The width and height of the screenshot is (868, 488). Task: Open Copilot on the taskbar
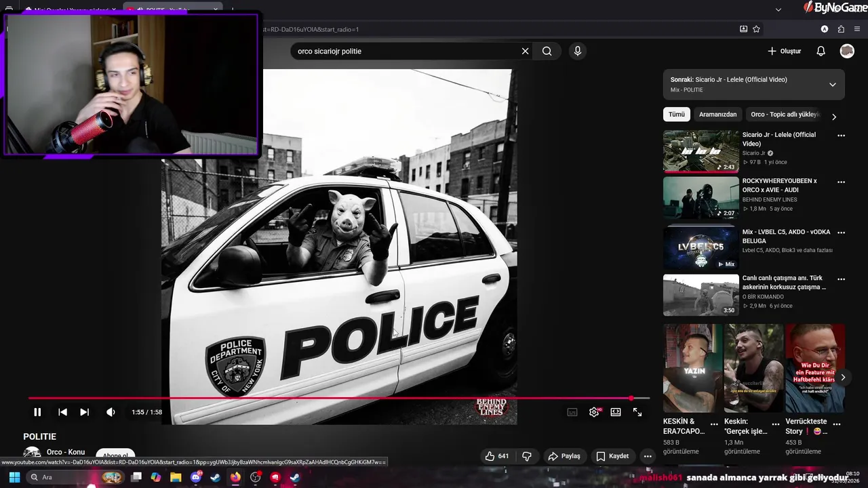click(x=156, y=477)
